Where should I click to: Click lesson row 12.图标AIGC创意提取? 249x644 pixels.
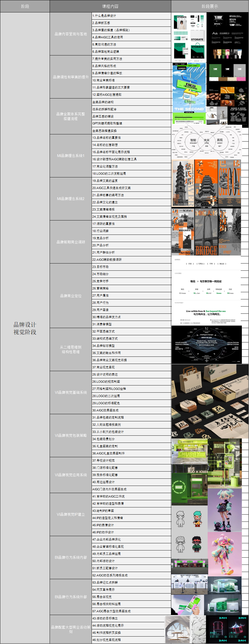[131, 95]
